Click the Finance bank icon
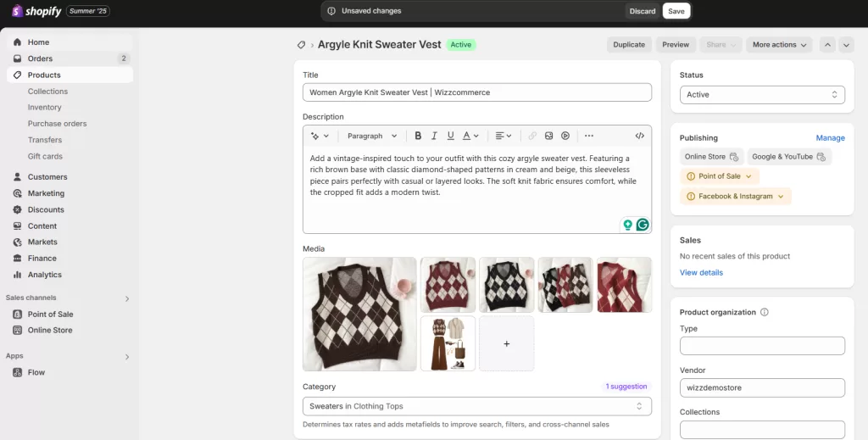 pyautogui.click(x=17, y=259)
